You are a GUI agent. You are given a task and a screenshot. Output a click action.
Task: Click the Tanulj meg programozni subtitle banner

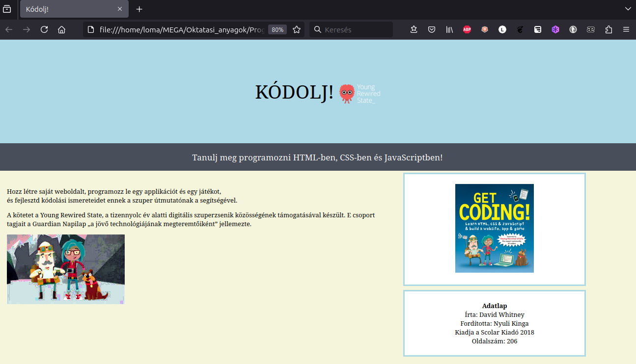pyautogui.click(x=318, y=157)
